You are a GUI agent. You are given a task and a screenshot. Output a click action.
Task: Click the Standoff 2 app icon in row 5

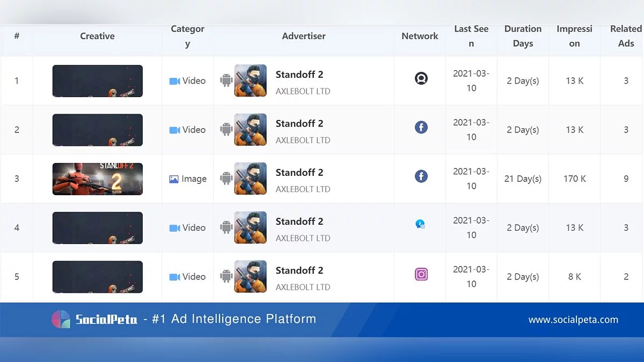(251, 277)
